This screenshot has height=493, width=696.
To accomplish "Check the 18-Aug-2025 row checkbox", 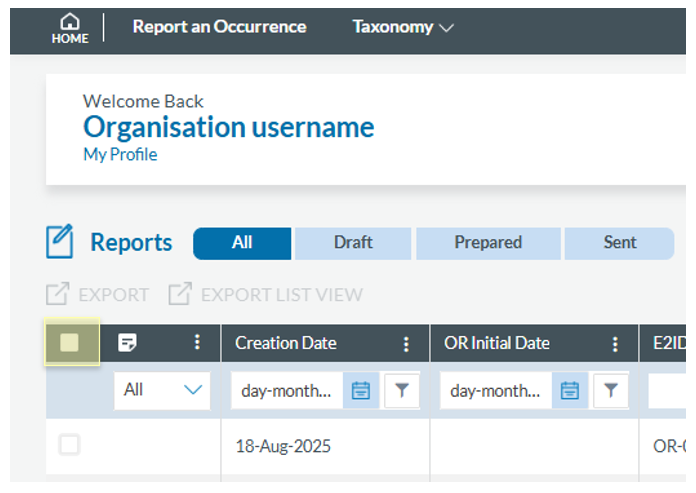I will [x=69, y=445].
